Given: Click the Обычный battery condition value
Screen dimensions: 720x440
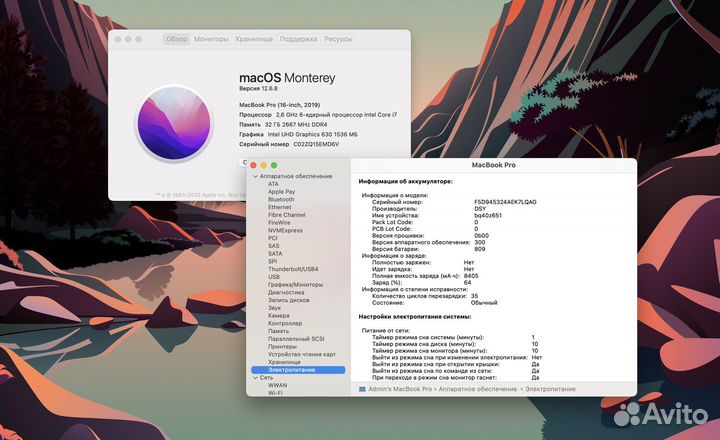Looking at the screenshot, I should click(484, 303).
